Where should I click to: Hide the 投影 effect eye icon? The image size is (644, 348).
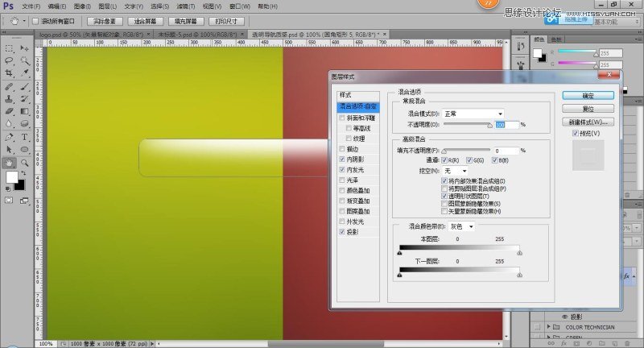(x=564, y=317)
